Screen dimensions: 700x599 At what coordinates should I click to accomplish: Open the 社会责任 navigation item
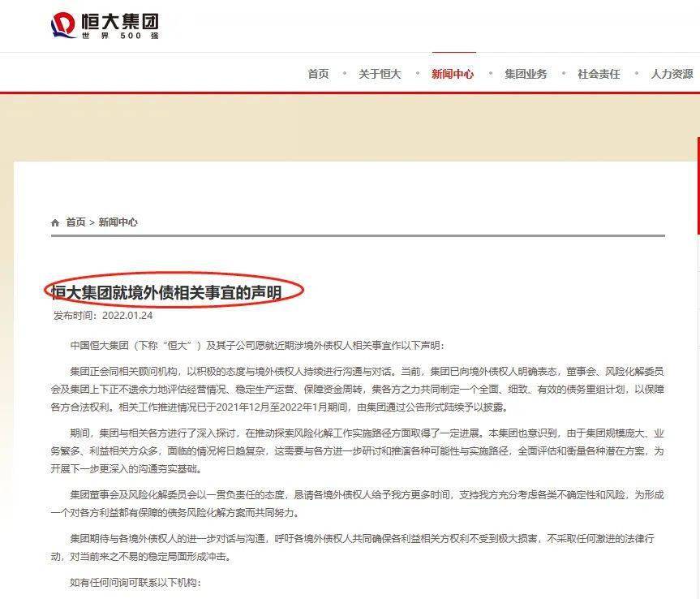tap(599, 74)
